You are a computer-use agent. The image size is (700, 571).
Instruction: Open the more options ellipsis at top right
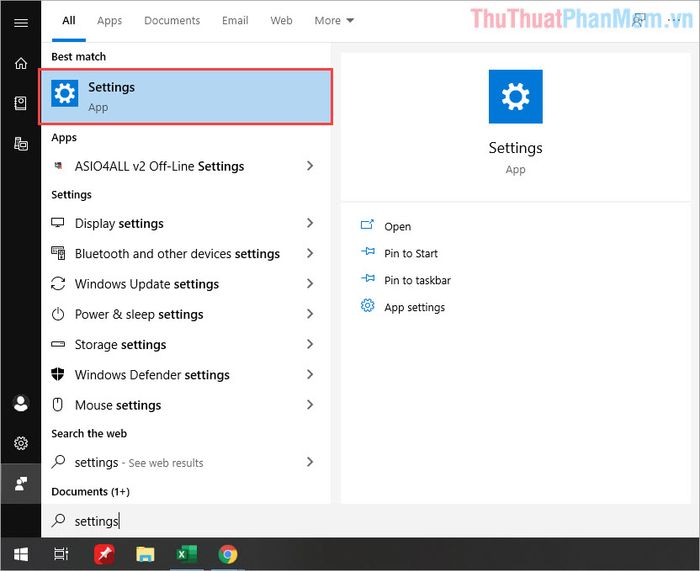point(673,20)
